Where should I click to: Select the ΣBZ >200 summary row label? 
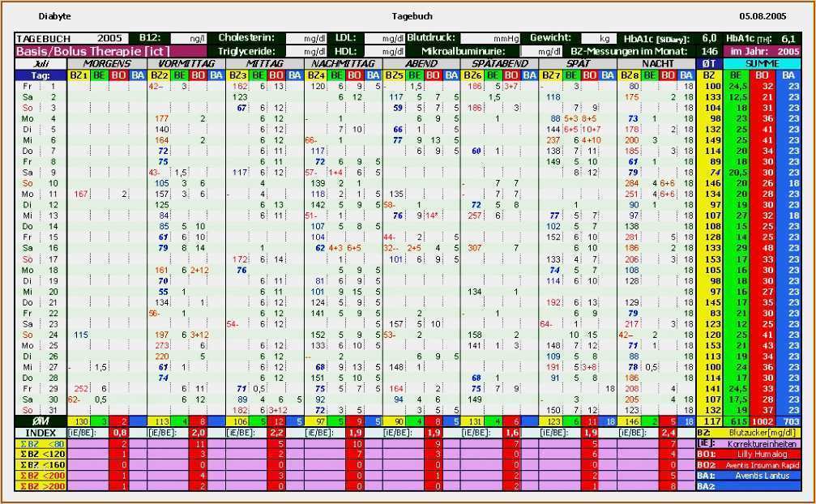41,486
